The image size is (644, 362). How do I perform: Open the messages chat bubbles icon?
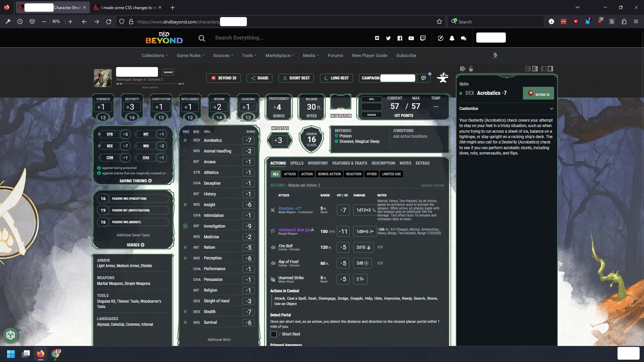coord(464,38)
